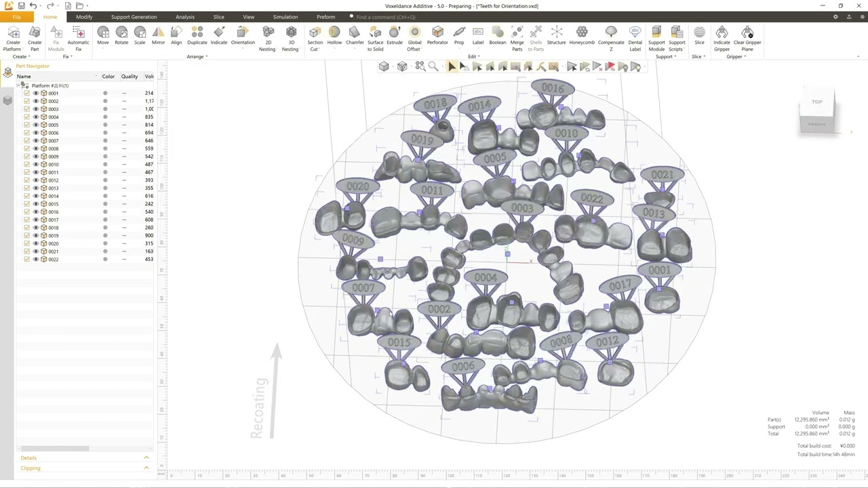Switch to the Preform tab
The width and height of the screenshot is (868, 488).
pyautogui.click(x=325, y=17)
